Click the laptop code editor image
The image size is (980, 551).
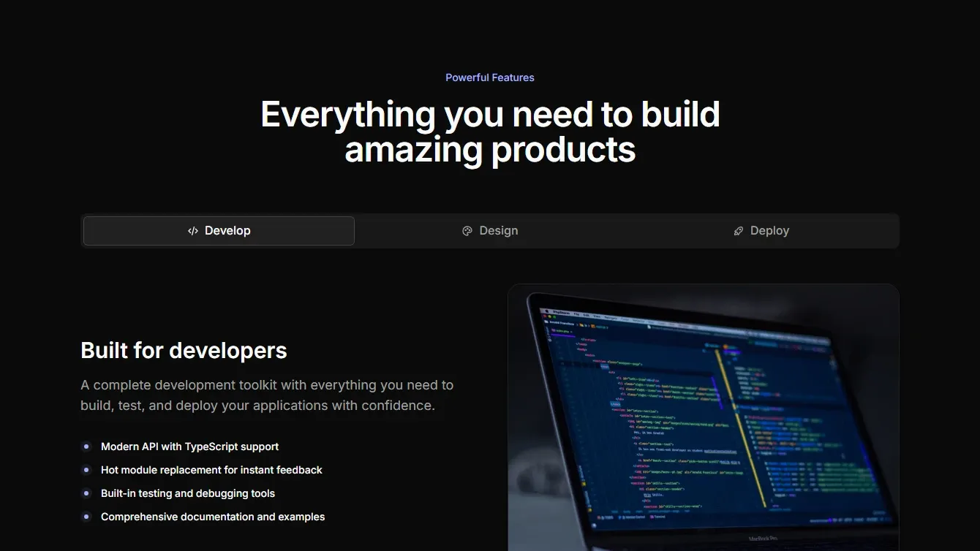(x=702, y=417)
